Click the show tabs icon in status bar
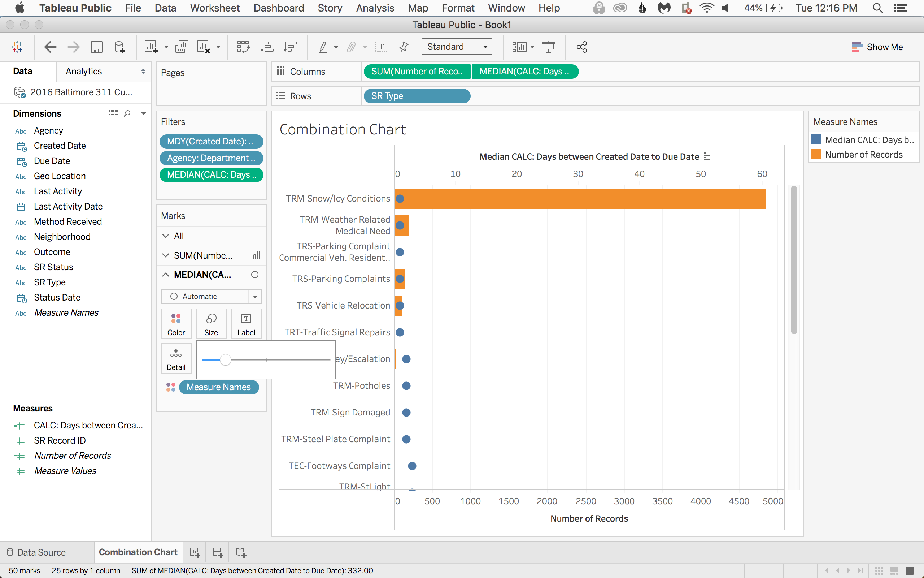The height and width of the screenshot is (578, 924). 910,571
